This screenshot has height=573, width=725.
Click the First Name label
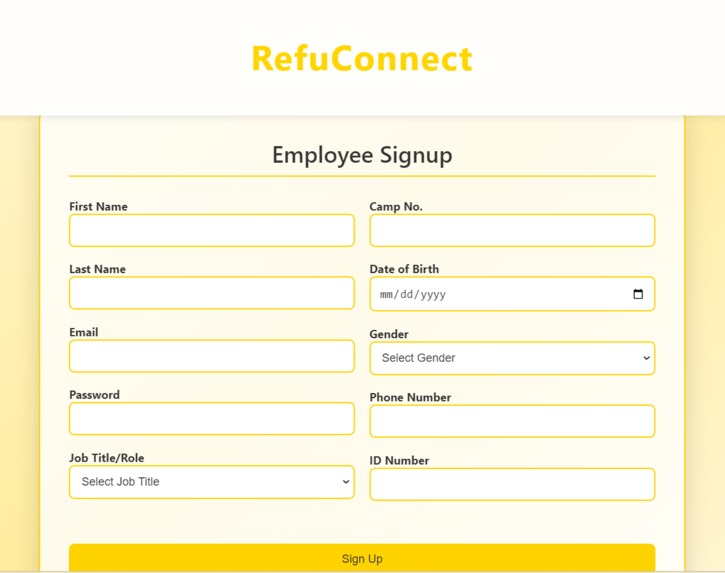click(98, 206)
